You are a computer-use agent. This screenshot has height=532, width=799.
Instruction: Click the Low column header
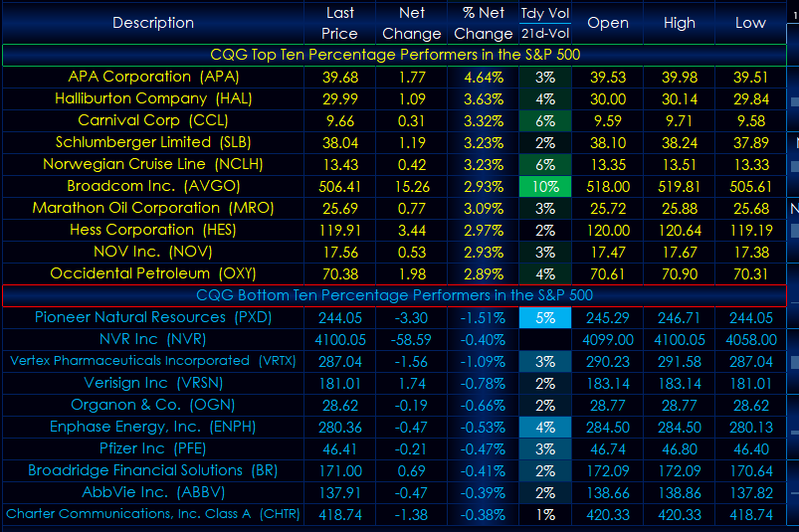pyautogui.click(x=750, y=23)
